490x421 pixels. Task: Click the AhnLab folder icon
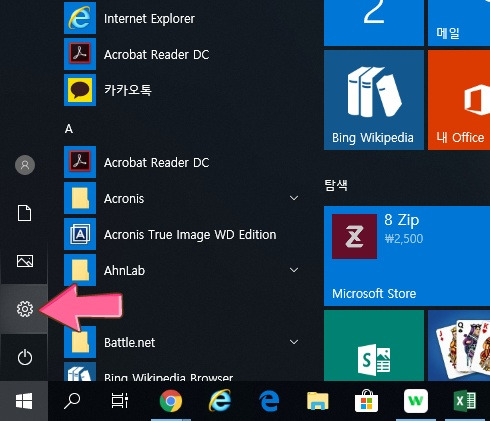coord(80,270)
